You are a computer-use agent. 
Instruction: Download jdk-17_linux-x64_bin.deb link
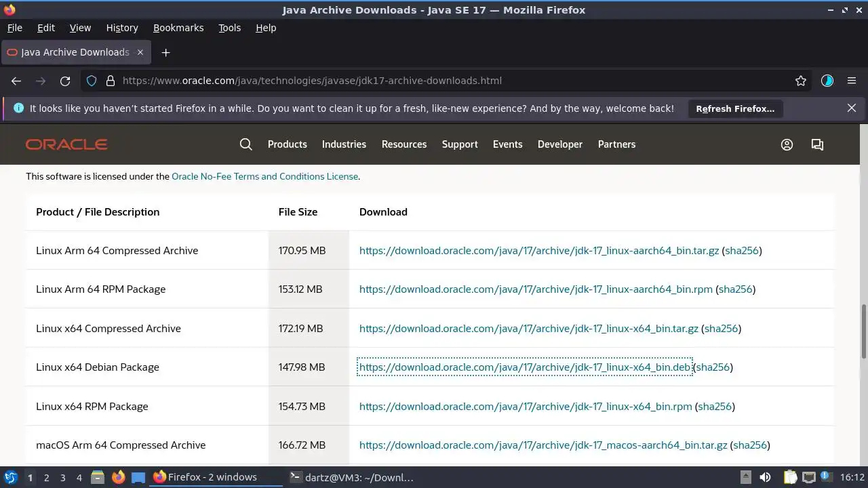tap(525, 367)
